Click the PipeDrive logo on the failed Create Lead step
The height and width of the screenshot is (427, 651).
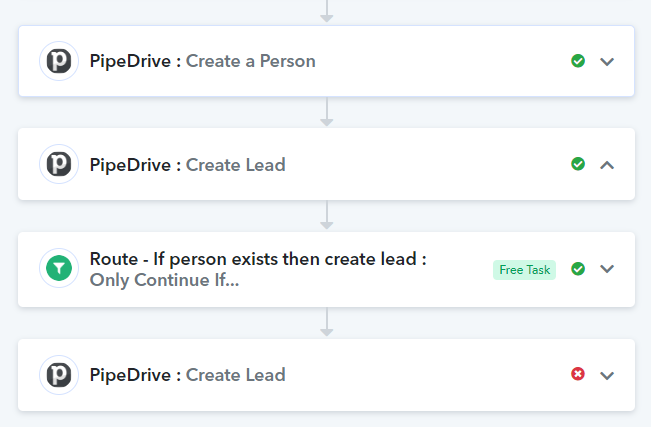click(x=59, y=375)
